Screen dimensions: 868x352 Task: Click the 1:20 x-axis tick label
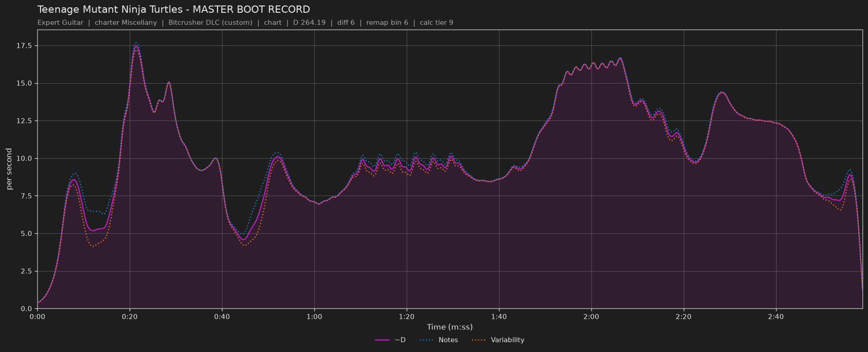(x=407, y=317)
